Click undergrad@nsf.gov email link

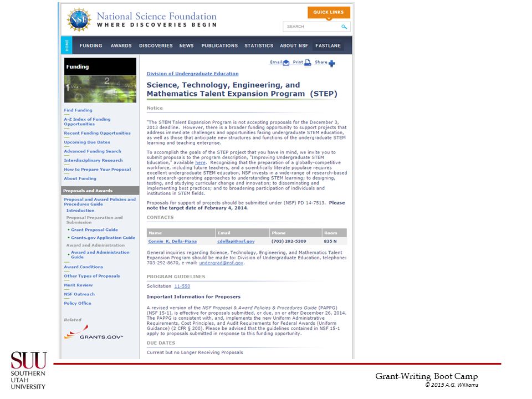coord(221,263)
